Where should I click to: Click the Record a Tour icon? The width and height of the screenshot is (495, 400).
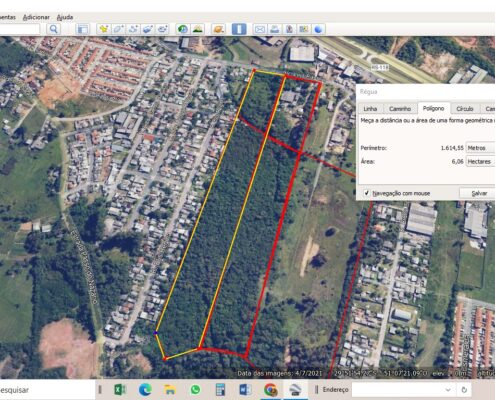162,29
